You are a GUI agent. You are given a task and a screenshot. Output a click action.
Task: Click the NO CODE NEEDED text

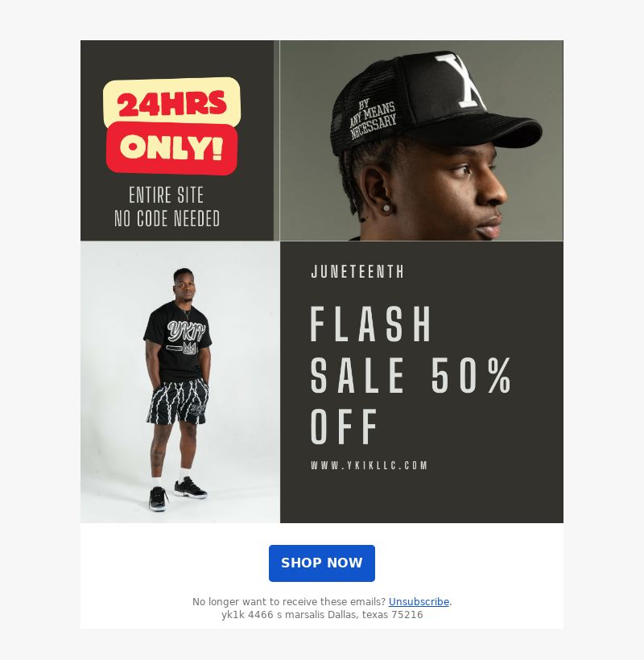coord(167,218)
